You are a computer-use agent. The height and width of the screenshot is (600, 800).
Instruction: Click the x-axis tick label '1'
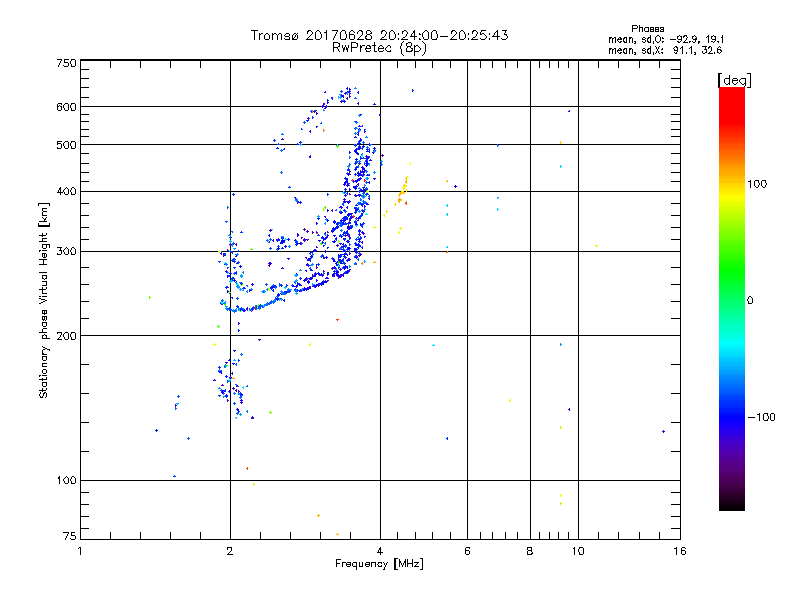point(80,551)
